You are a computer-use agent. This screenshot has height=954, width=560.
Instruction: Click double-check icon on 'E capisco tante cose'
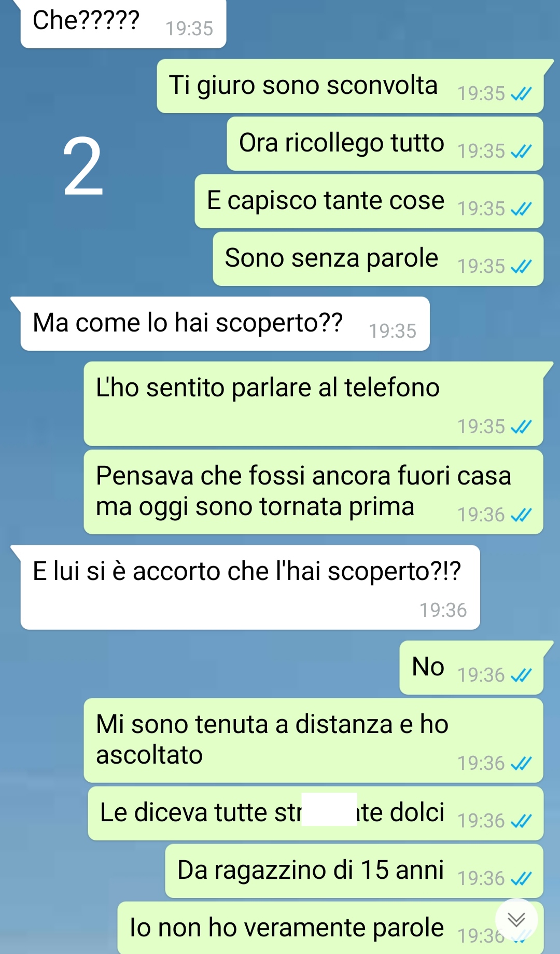tap(521, 209)
